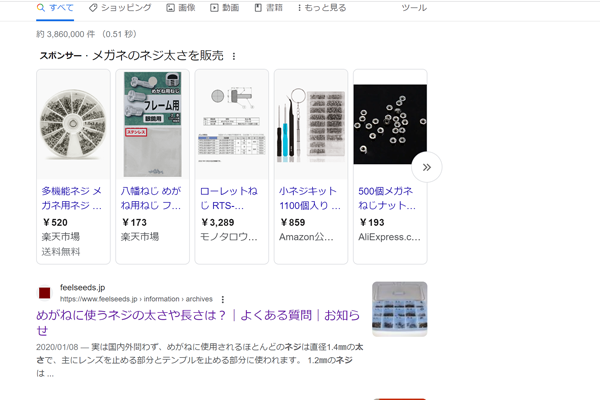Click the 送料無料 label
This screenshot has width=600, height=400.
click(61, 252)
